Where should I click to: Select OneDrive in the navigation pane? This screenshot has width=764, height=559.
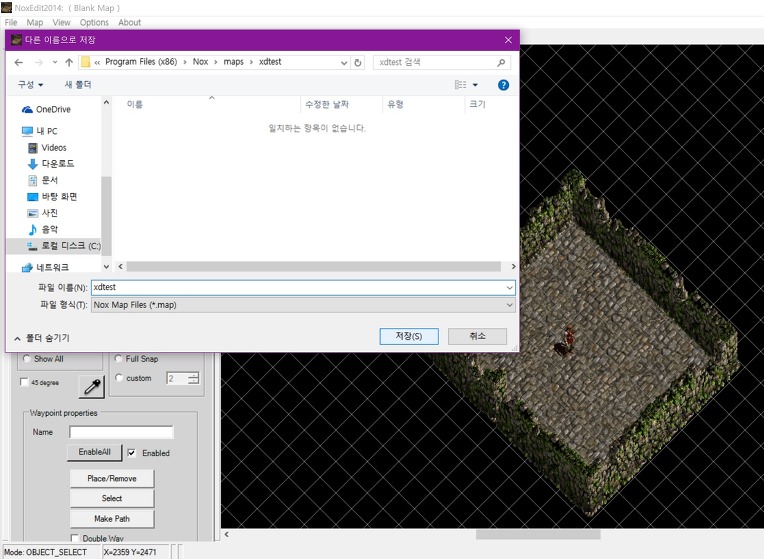pyautogui.click(x=52, y=109)
